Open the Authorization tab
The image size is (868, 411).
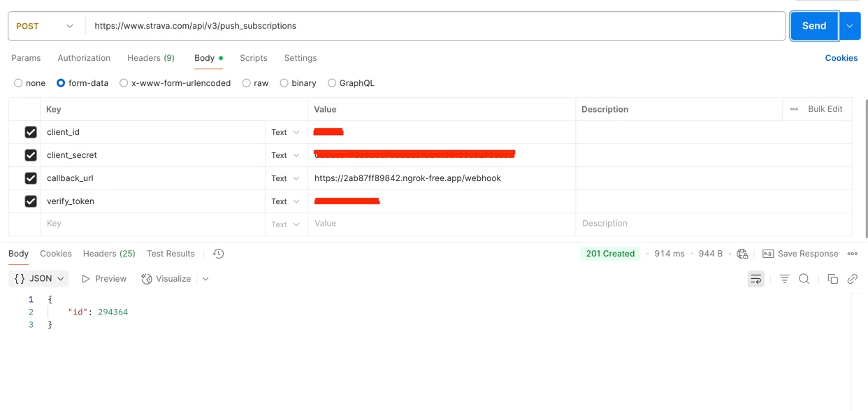coord(84,58)
